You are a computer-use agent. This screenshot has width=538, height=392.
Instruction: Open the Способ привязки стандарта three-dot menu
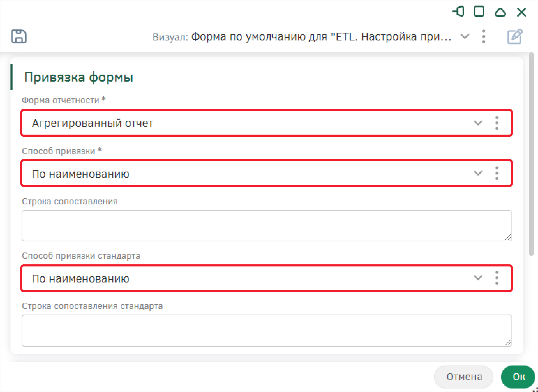[497, 278]
